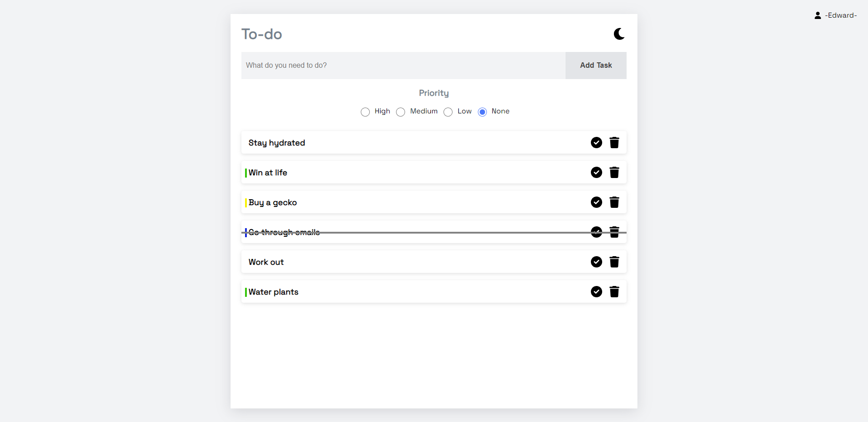Delete the "Work out" task
Image resolution: width=868 pixels, height=422 pixels.
pos(615,262)
